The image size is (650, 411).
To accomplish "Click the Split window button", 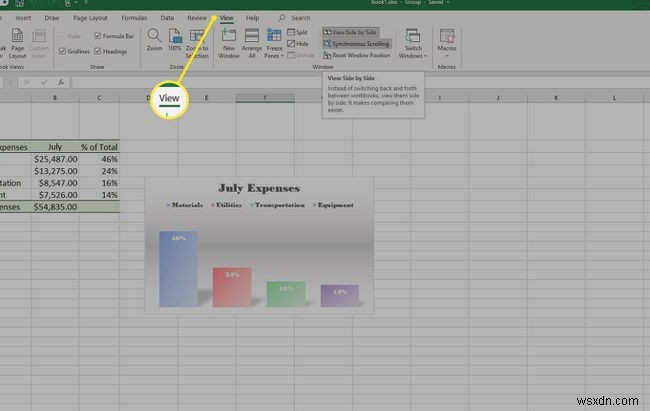I will pos(297,32).
